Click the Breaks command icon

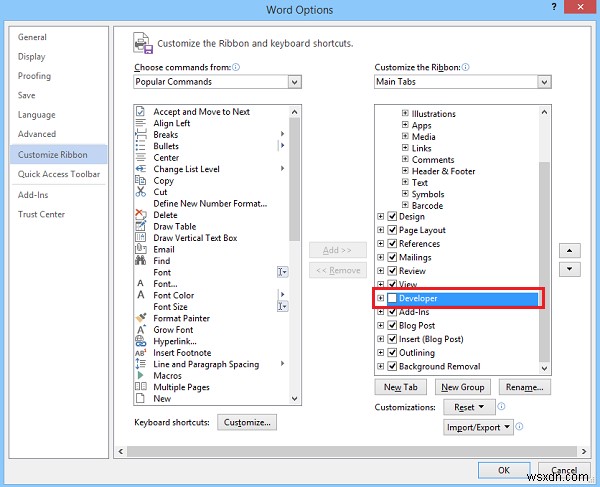pos(140,135)
